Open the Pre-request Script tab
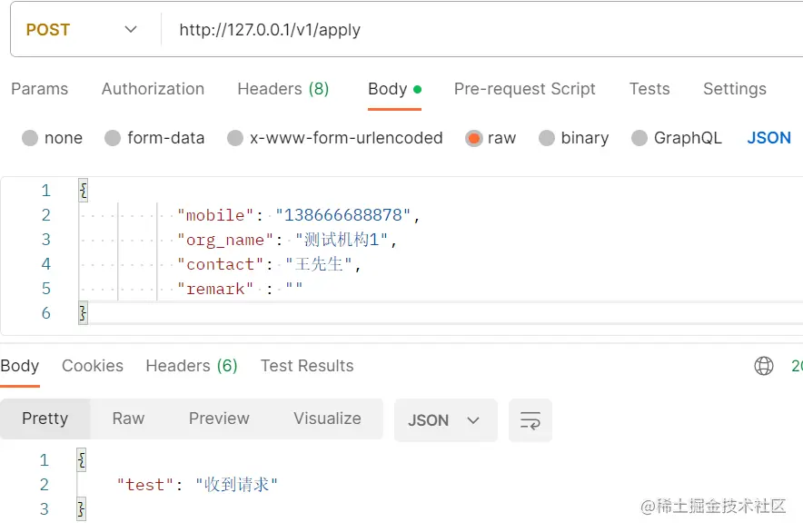The image size is (803, 532). pyautogui.click(x=524, y=89)
